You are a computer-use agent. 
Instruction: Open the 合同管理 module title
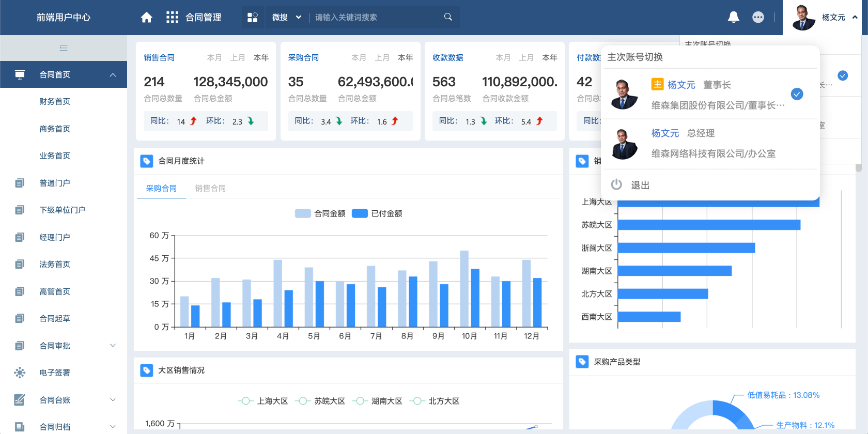click(204, 18)
